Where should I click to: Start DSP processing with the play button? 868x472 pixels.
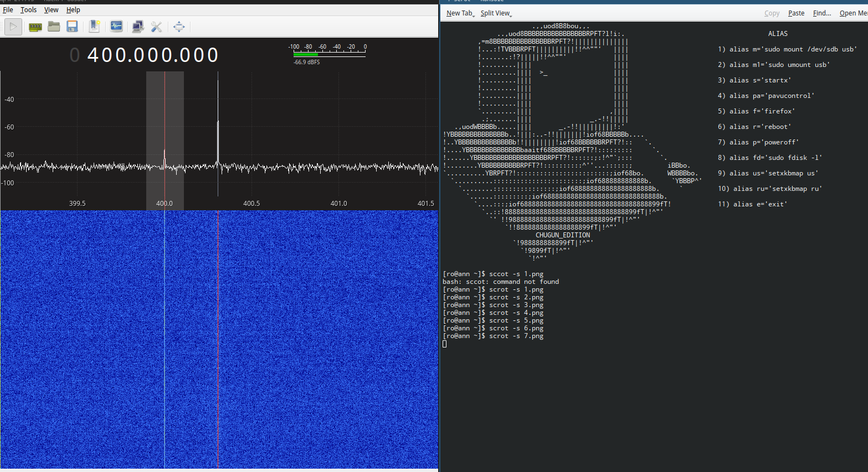13,27
